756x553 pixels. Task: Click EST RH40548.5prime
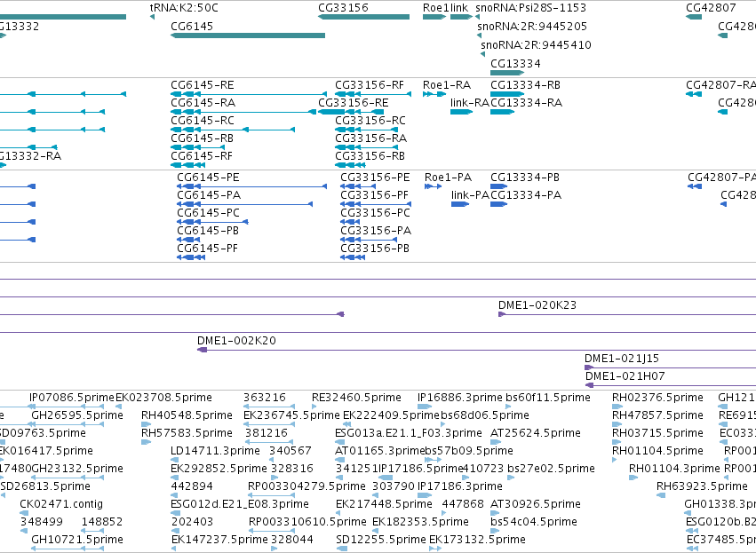coord(187,415)
